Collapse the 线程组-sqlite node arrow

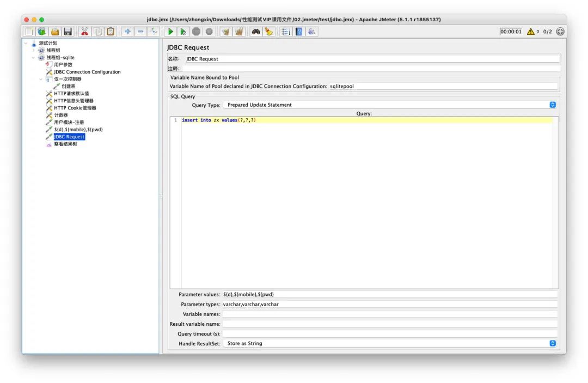point(33,57)
